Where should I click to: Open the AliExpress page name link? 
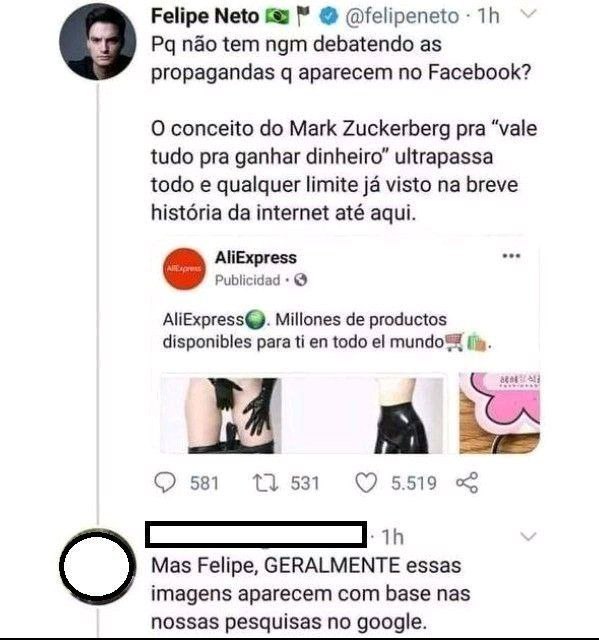pyautogui.click(x=256, y=258)
